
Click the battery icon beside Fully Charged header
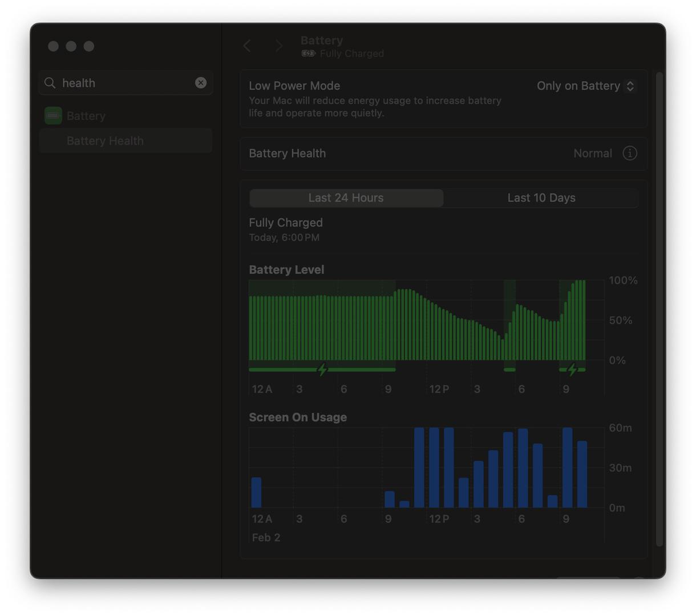tap(309, 54)
